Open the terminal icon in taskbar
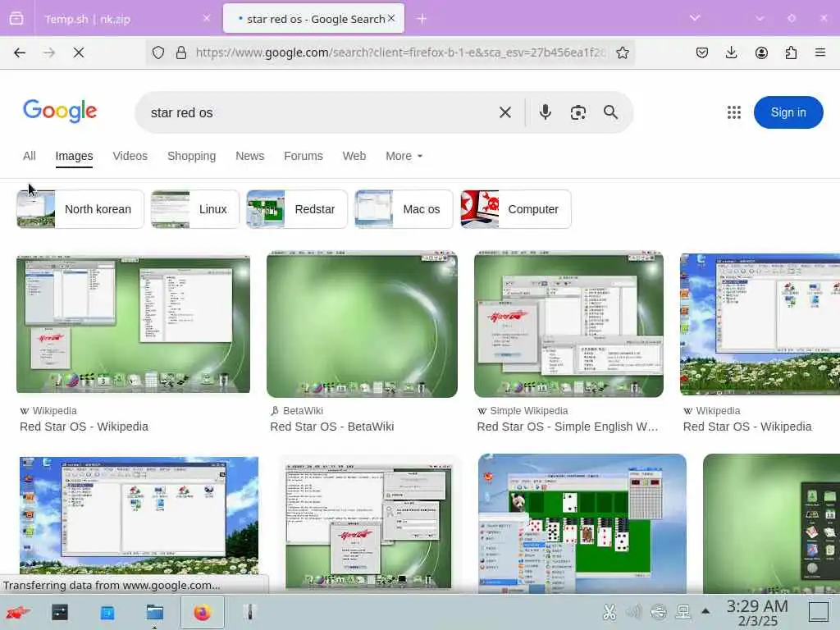The width and height of the screenshot is (840, 630). click(59, 612)
